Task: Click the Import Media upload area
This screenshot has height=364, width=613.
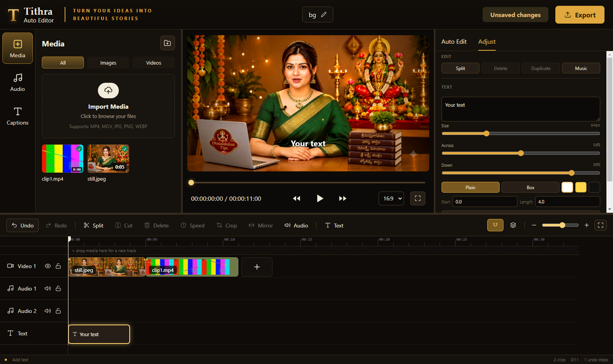Action: pos(108,106)
